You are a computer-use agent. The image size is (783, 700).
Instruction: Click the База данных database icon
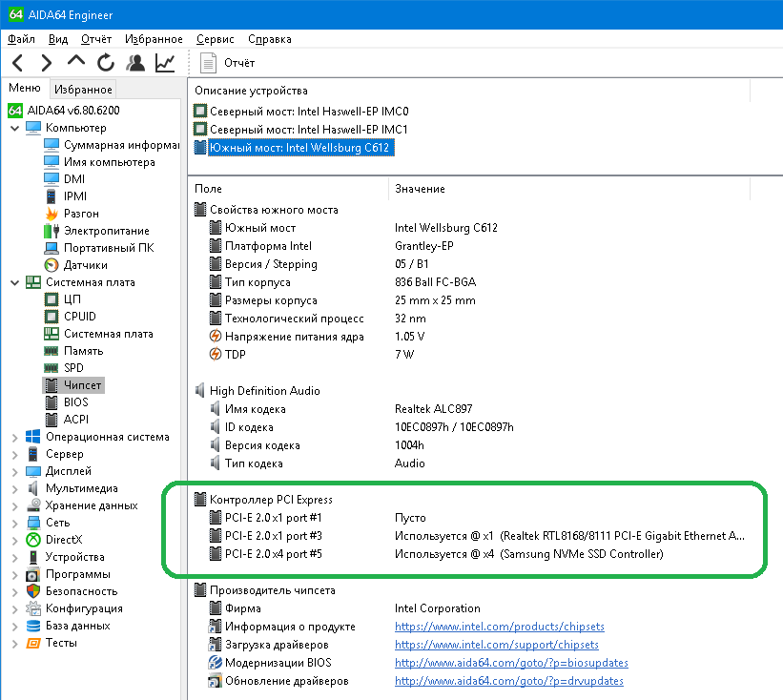coord(33,626)
